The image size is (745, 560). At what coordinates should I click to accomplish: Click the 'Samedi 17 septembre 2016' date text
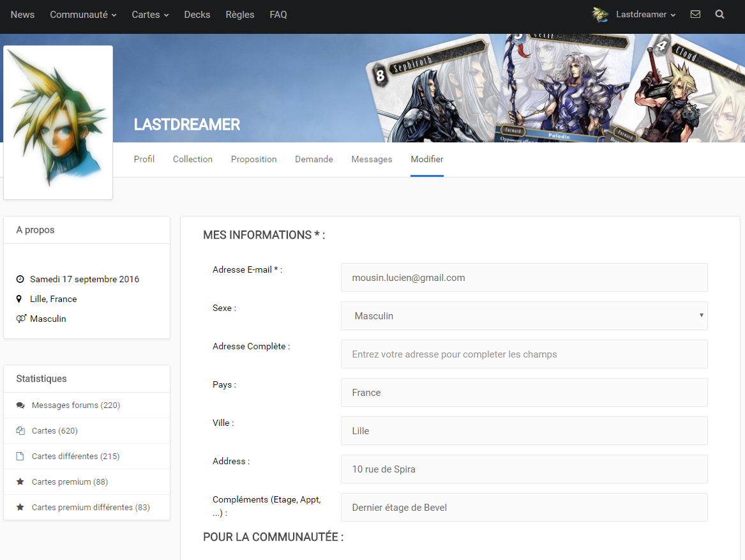click(84, 279)
